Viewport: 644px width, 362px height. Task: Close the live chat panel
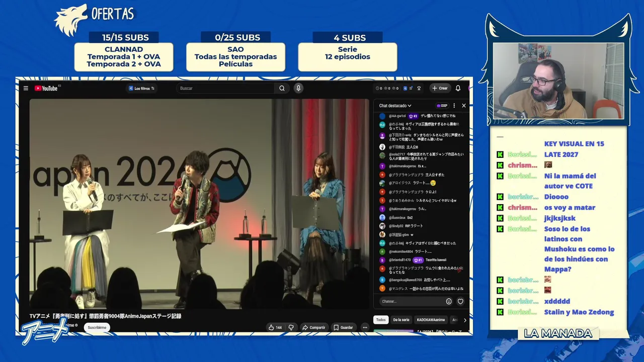click(464, 106)
